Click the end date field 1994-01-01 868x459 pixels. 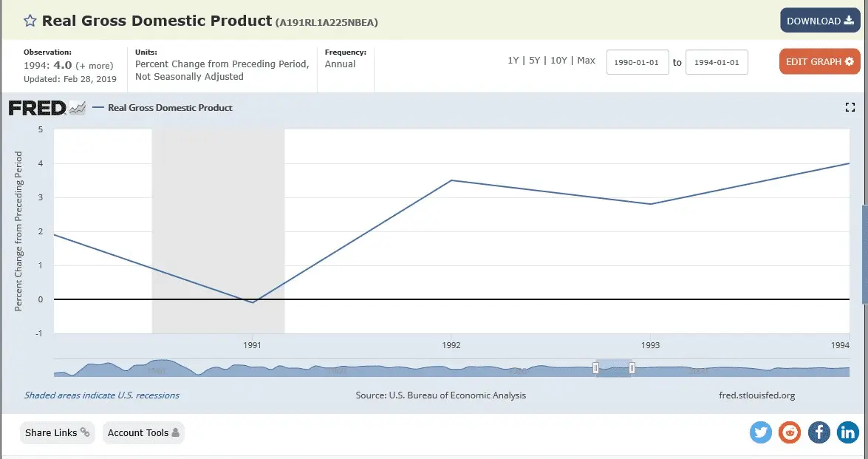717,63
